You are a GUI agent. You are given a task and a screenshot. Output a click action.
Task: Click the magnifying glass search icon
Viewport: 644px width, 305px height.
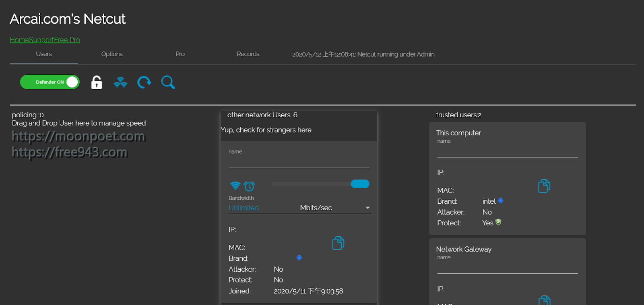pos(168,82)
